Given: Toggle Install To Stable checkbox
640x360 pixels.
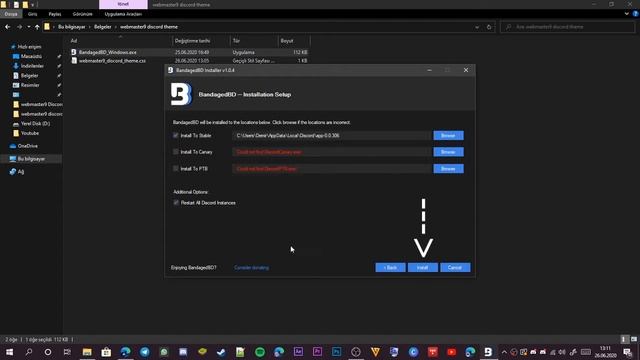Looking at the screenshot, I should pos(176,136).
